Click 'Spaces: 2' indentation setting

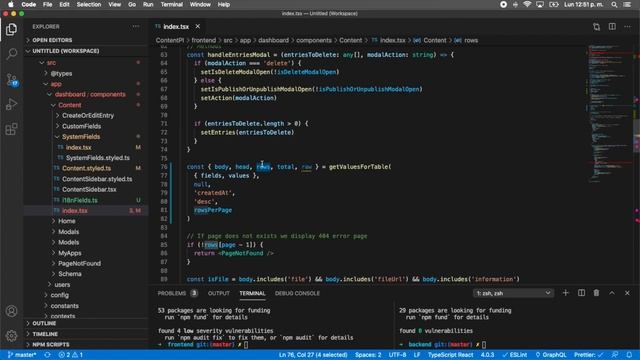[x=368, y=355]
